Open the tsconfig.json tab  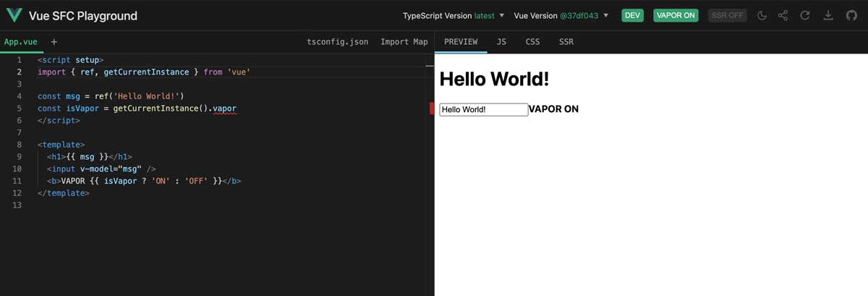[x=338, y=42]
